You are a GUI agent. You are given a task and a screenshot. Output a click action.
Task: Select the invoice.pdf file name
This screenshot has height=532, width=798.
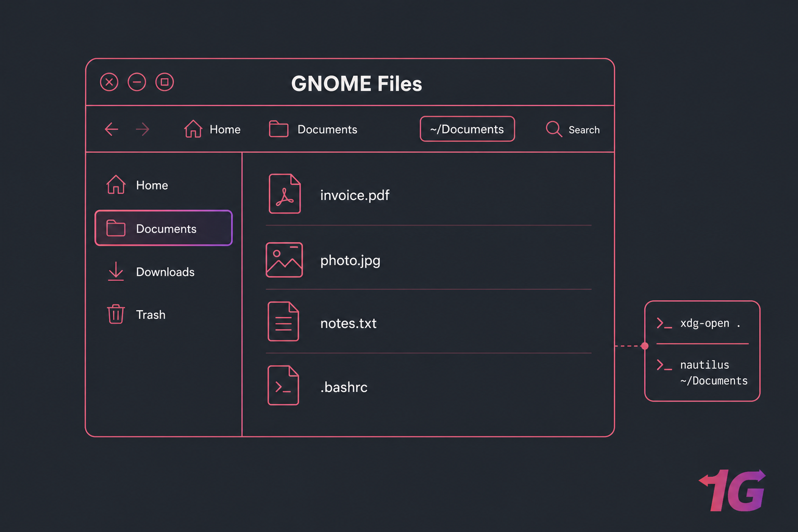(x=355, y=195)
